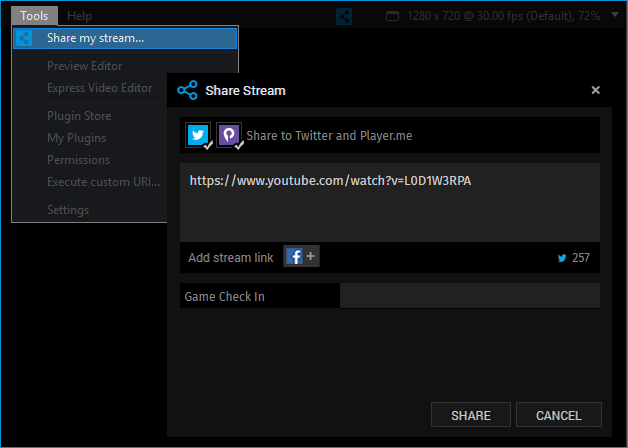The image size is (628, 448).
Task: Click Share to Twitter and Player.me text
Action: point(329,136)
